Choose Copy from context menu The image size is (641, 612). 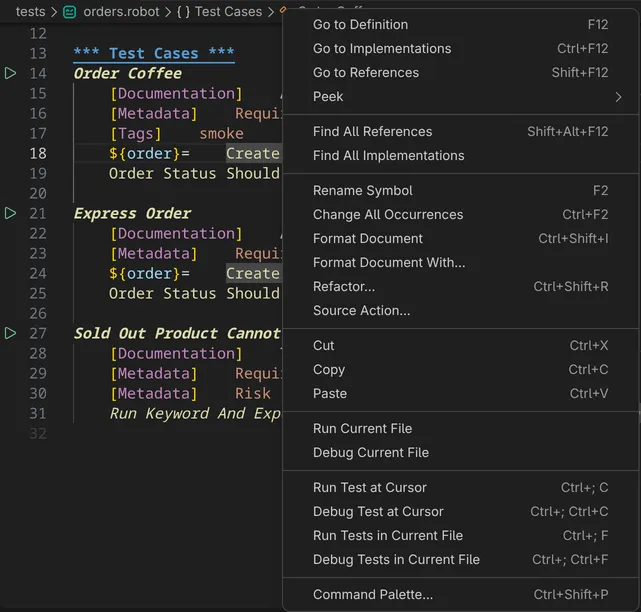[x=460, y=370]
